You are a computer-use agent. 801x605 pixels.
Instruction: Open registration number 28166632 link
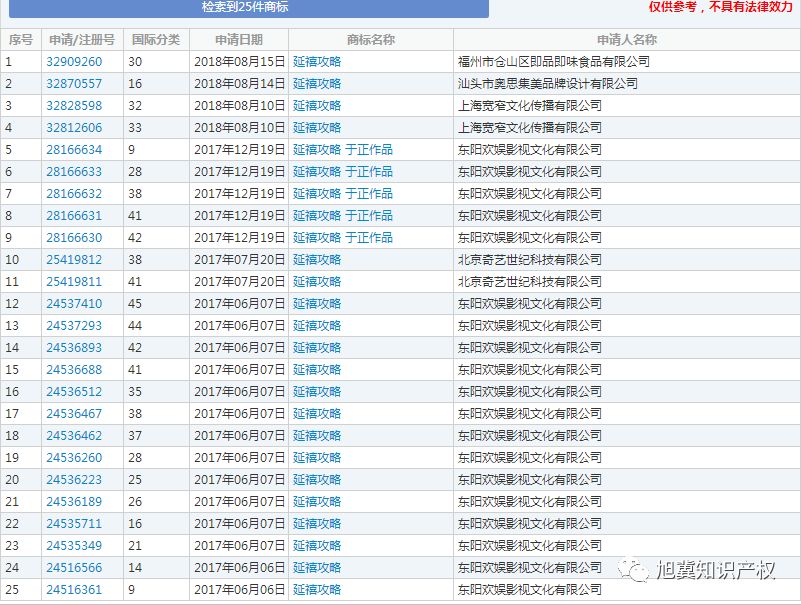click(74, 194)
